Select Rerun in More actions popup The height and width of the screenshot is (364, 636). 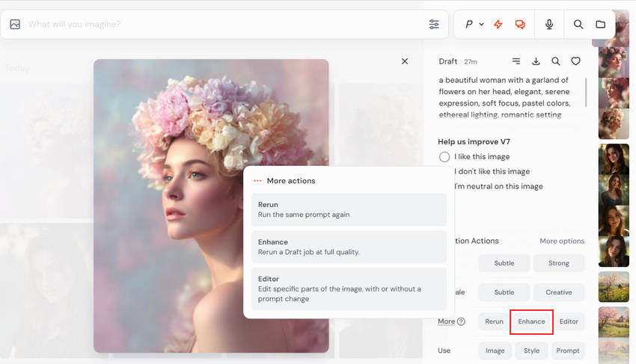(x=349, y=209)
